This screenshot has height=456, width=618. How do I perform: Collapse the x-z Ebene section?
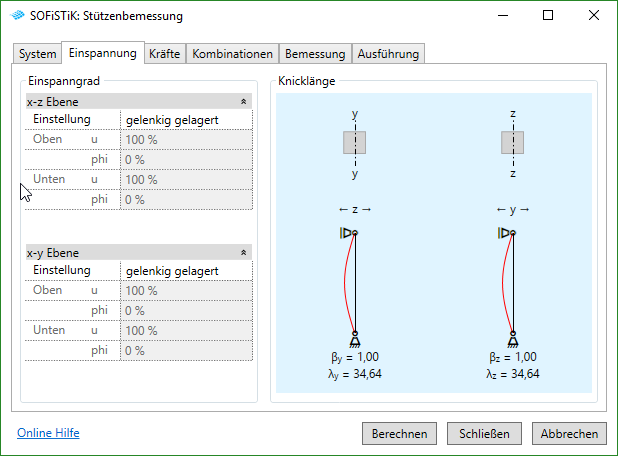(245, 102)
